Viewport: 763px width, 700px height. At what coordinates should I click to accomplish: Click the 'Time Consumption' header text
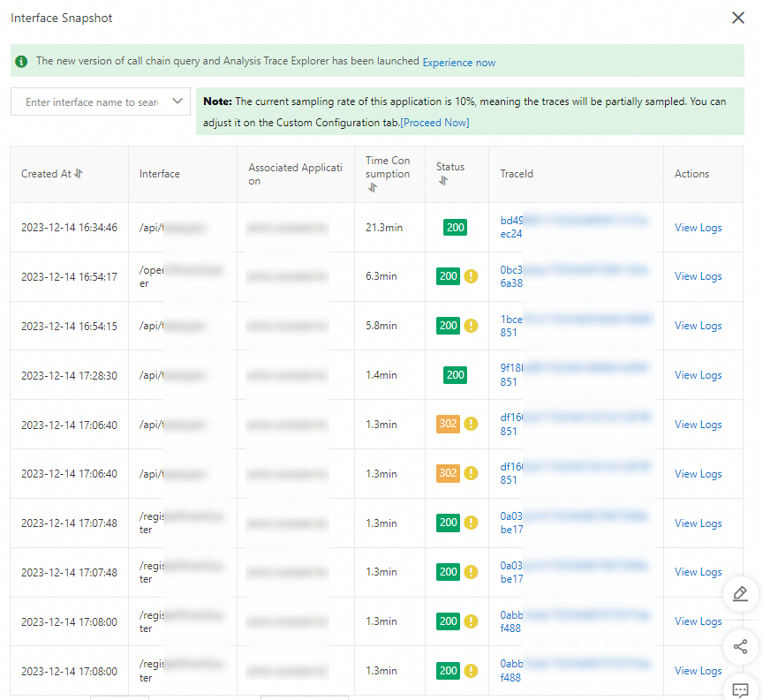coord(388,168)
